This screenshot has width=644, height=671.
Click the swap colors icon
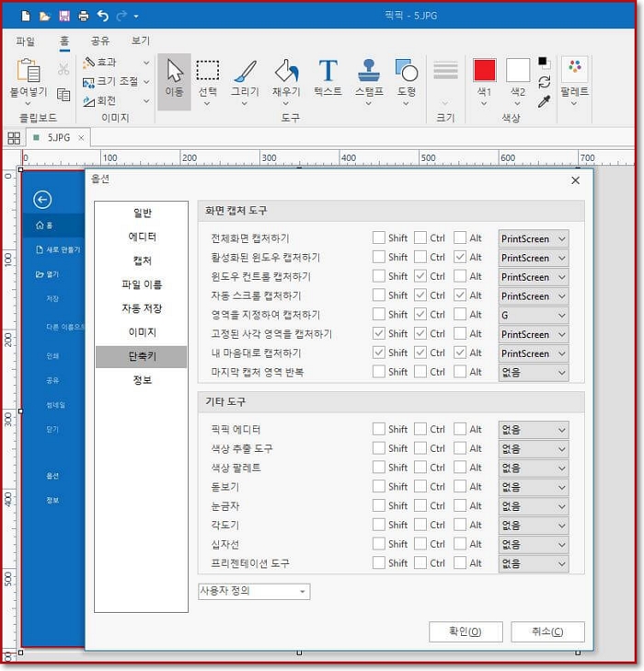[x=544, y=82]
